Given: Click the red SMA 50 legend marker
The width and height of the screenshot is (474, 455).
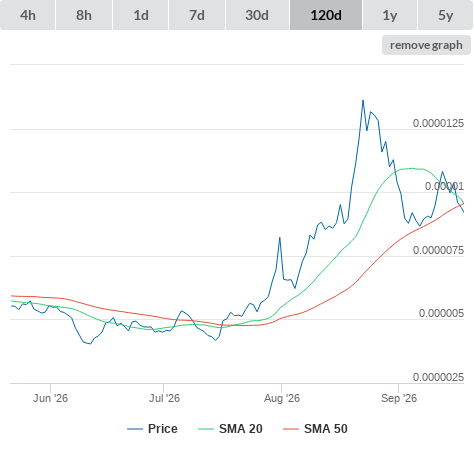Looking at the screenshot, I should click(291, 429).
